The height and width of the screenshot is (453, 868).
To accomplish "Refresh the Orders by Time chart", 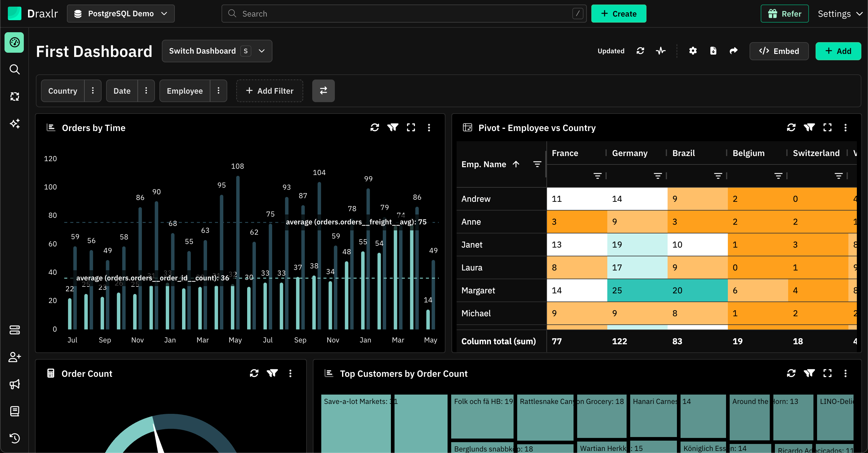I will coord(374,128).
